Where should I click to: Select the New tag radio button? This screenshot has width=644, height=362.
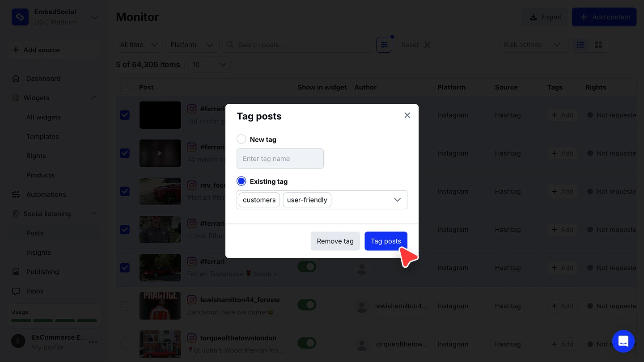click(241, 139)
